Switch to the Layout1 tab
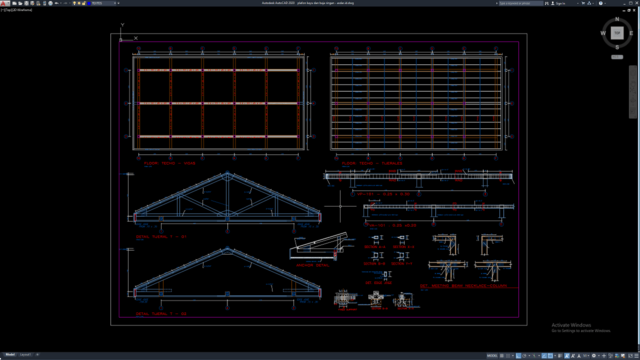This screenshot has width=640, height=360. click(25, 355)
